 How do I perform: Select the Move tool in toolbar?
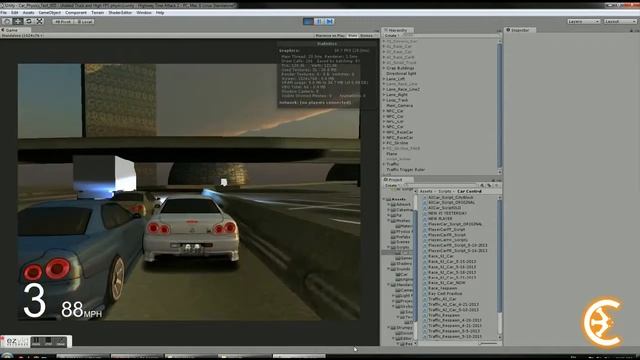pos(18,21)
